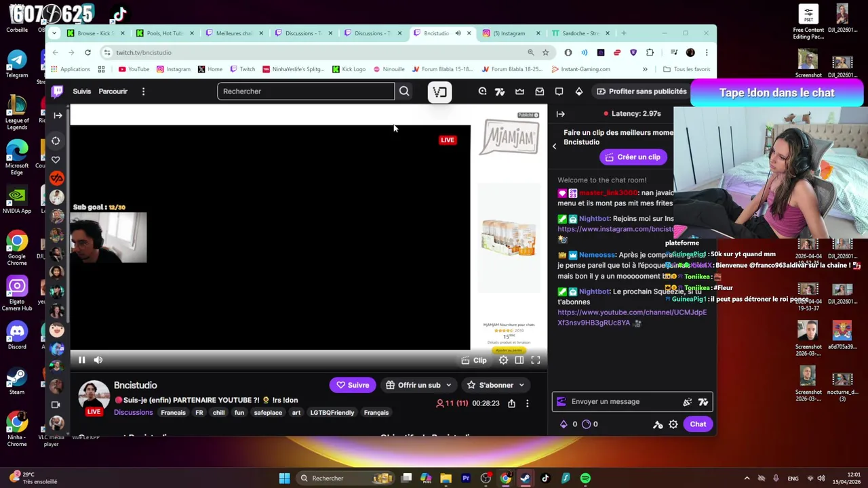Screen dimensions: 868x488
Task: Open player settings gear
Action: click(x=503, y=361)
